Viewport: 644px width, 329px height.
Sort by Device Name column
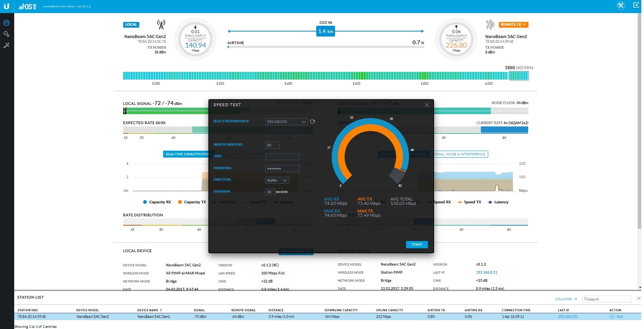(149, 310)
